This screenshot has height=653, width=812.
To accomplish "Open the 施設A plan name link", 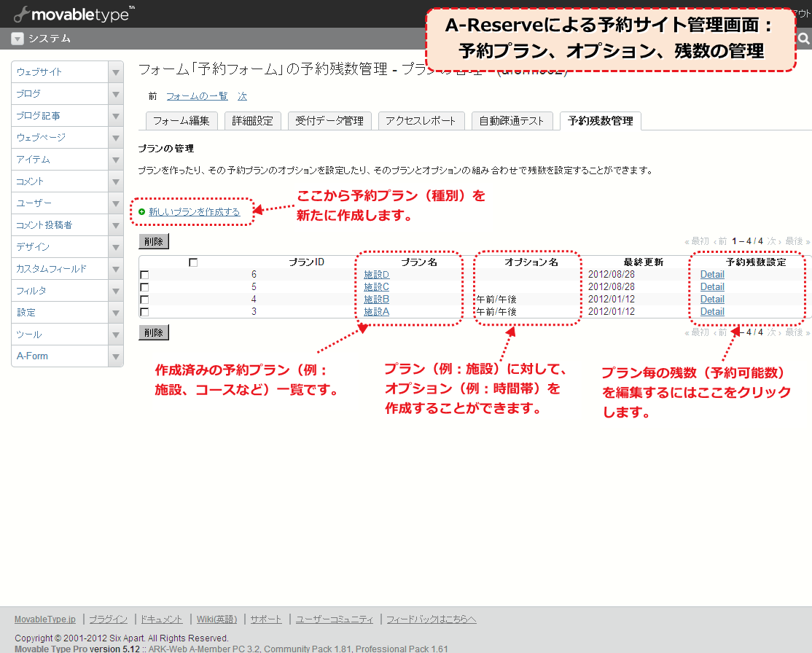I will click(376, 312).
